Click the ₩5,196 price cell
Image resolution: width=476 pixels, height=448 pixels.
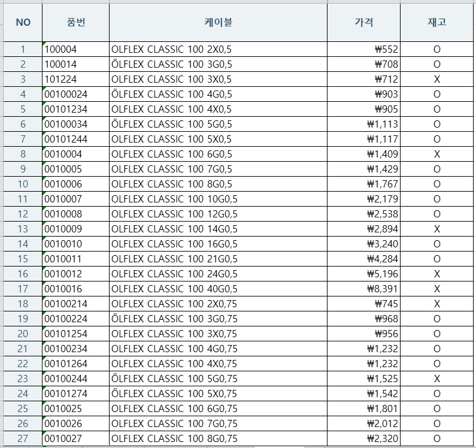(363, 274)
